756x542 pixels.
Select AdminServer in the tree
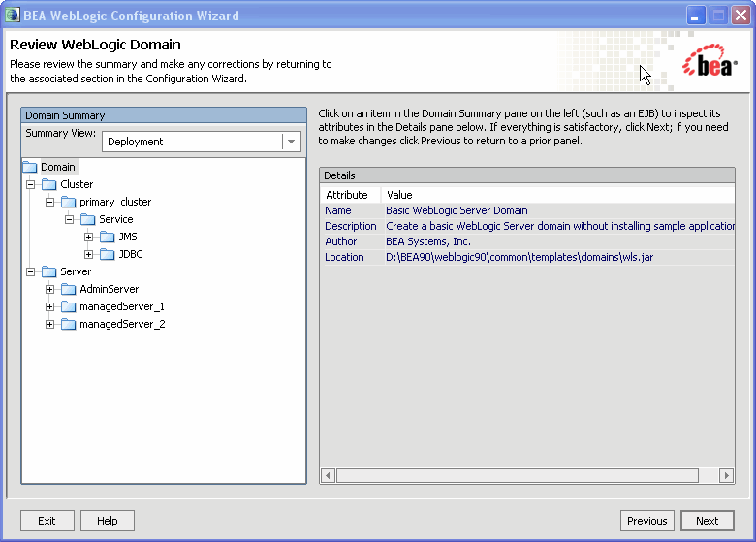tap(109, 289)
